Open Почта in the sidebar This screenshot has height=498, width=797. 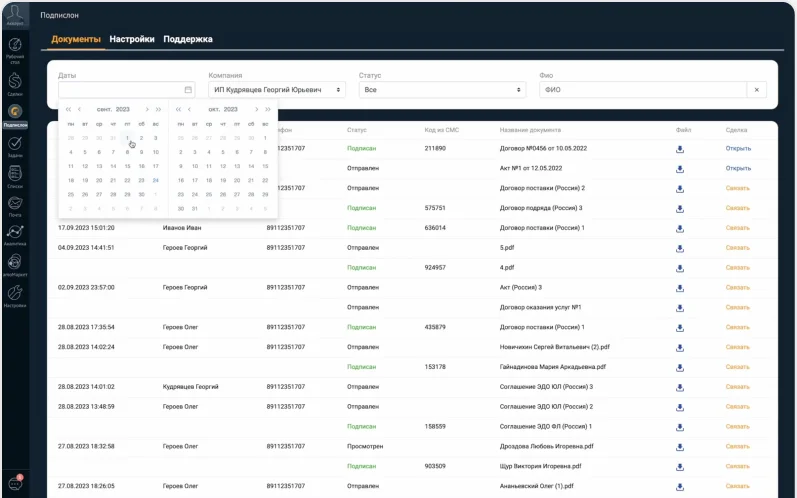[x=15, y=206]
